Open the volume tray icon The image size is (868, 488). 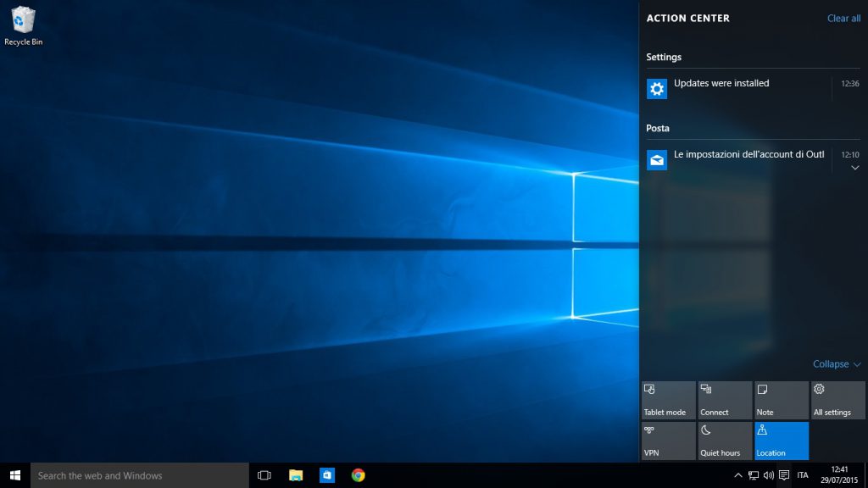click(768, 475)
